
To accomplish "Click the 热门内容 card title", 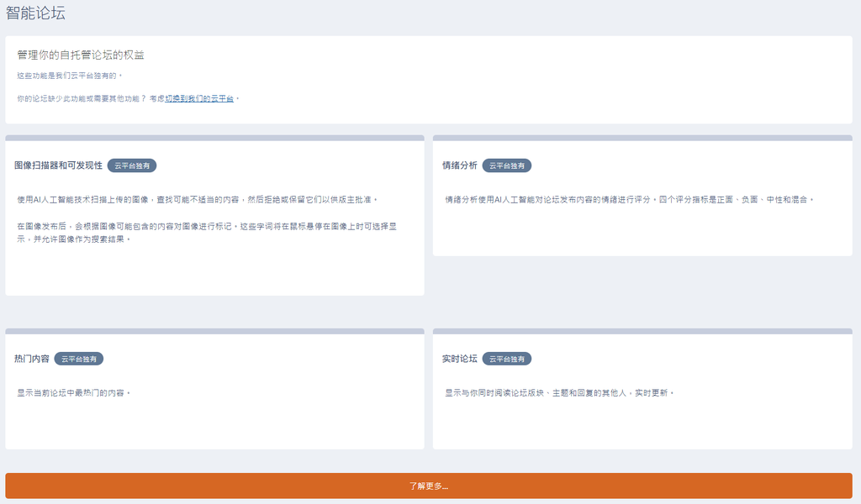I will click(32, 359).
